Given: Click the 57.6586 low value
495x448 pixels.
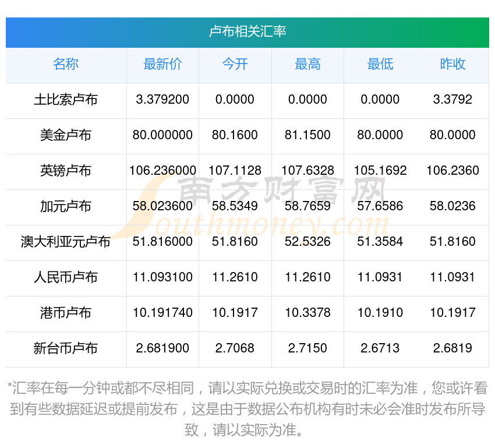Looking at the screenshot, I should pyautogui.click(x=380, y=206).
